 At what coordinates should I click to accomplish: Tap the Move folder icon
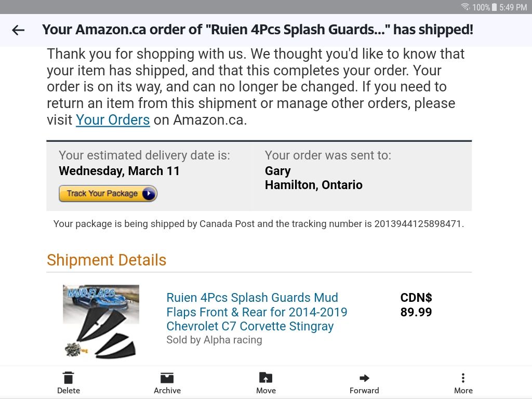[265, 378]
